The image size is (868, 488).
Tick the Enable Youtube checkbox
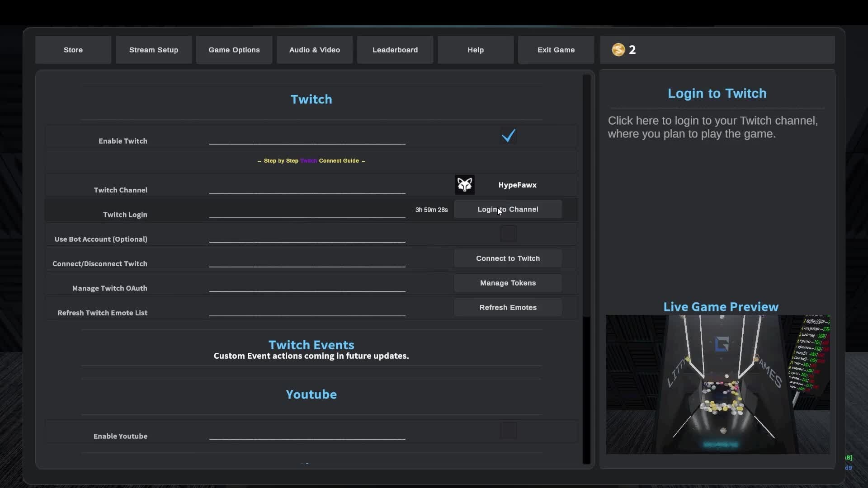pos(508,431)
